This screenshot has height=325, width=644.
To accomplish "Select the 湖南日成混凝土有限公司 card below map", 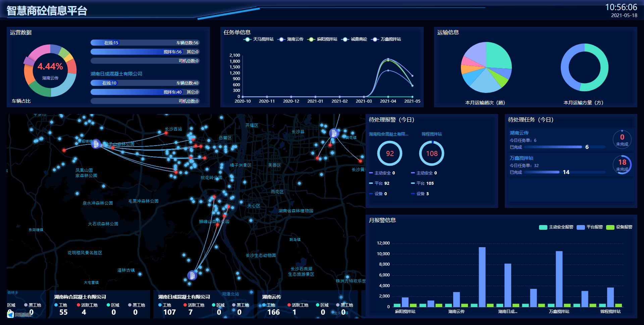I will (204, 305).
